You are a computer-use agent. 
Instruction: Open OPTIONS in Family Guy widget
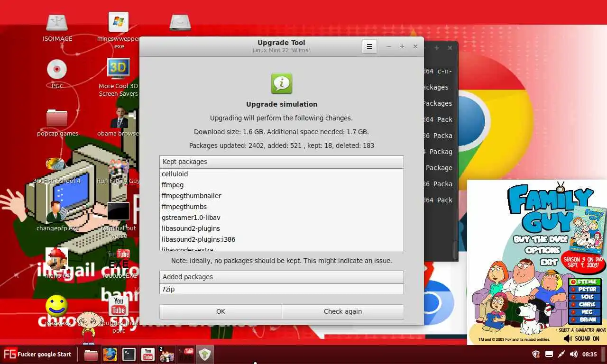[543, 250]
